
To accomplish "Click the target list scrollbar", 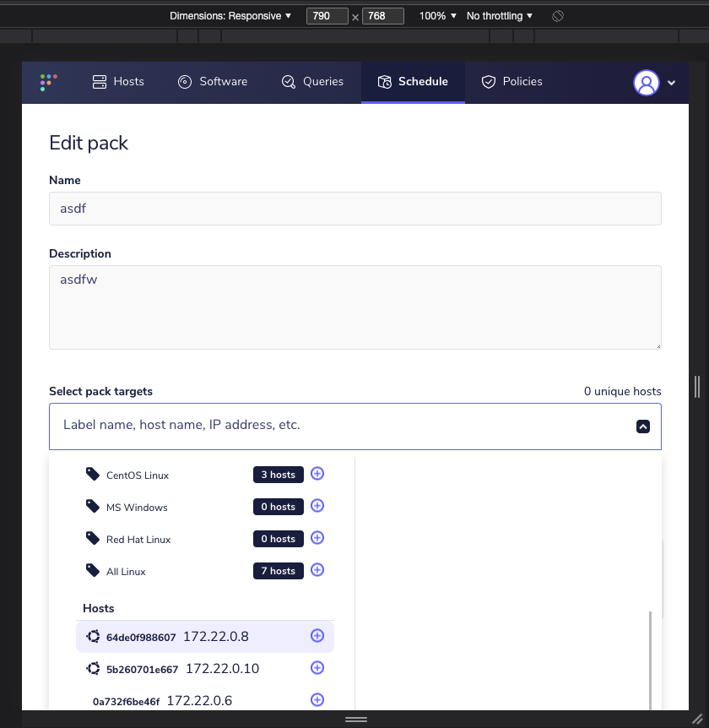I will point(650,660).
